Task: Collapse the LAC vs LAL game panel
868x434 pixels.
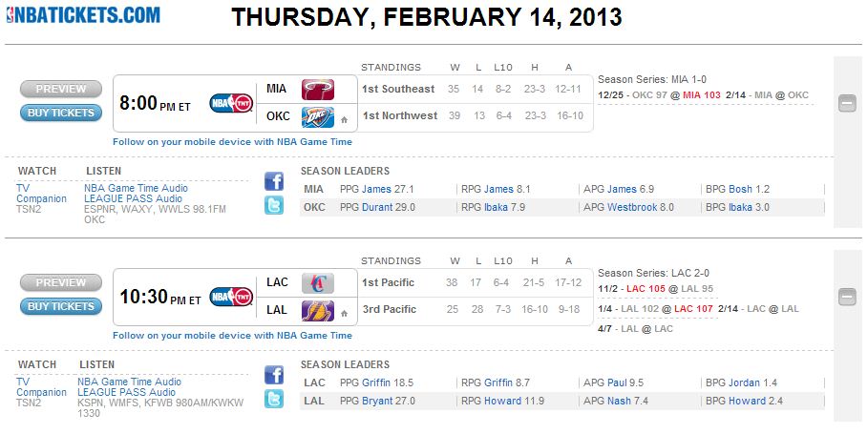Action: click(x=847, y=298)
